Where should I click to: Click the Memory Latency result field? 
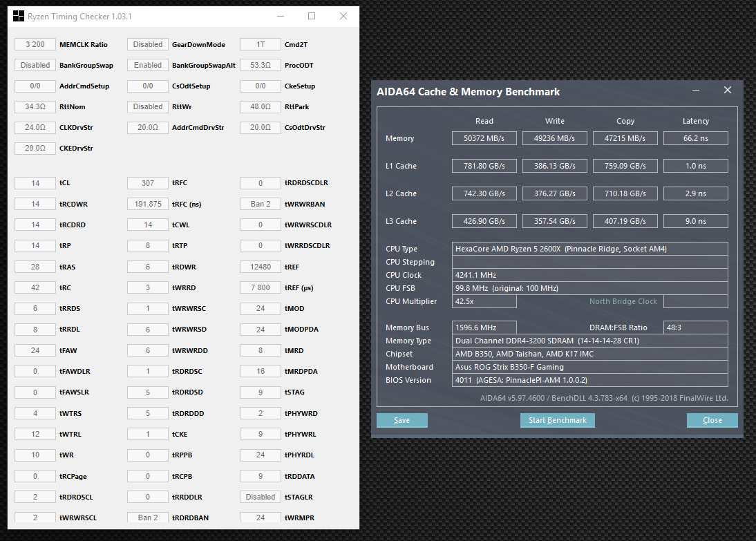tap(695, 138)
